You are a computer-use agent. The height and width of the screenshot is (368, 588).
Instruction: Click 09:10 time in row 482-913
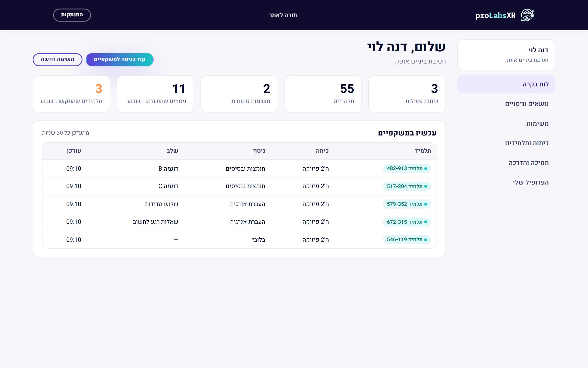pos(74,169)
